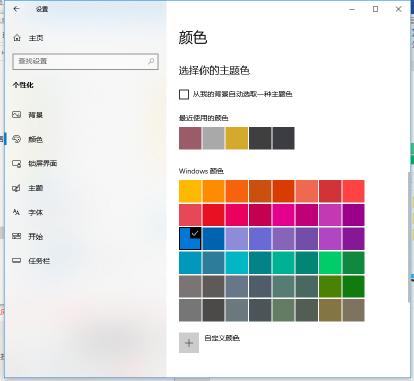Click 主页 home link
This screenshot has height=381, width=414.
(36, 38)
